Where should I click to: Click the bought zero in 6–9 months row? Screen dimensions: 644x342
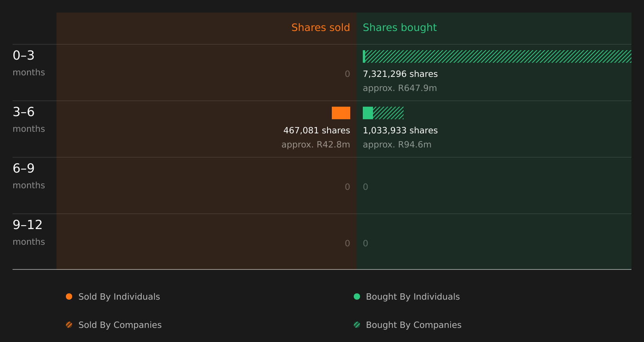click(x=366, y=187)
